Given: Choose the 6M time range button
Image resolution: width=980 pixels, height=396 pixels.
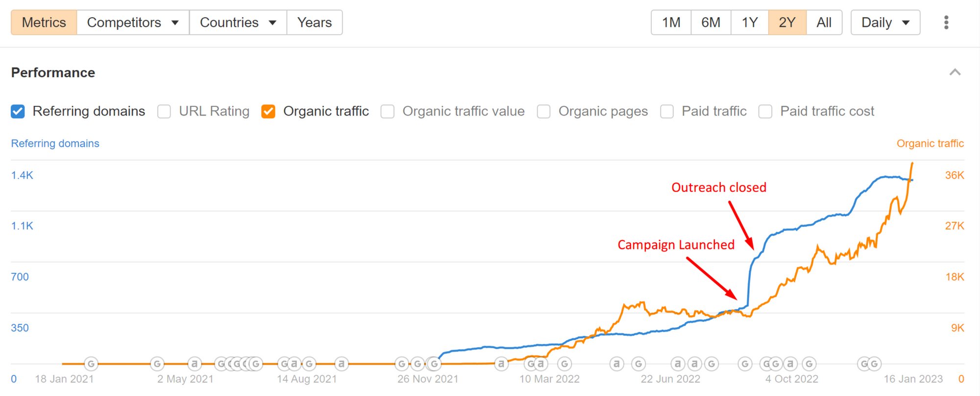Looking at the screenshot, I should coord(710,23).
